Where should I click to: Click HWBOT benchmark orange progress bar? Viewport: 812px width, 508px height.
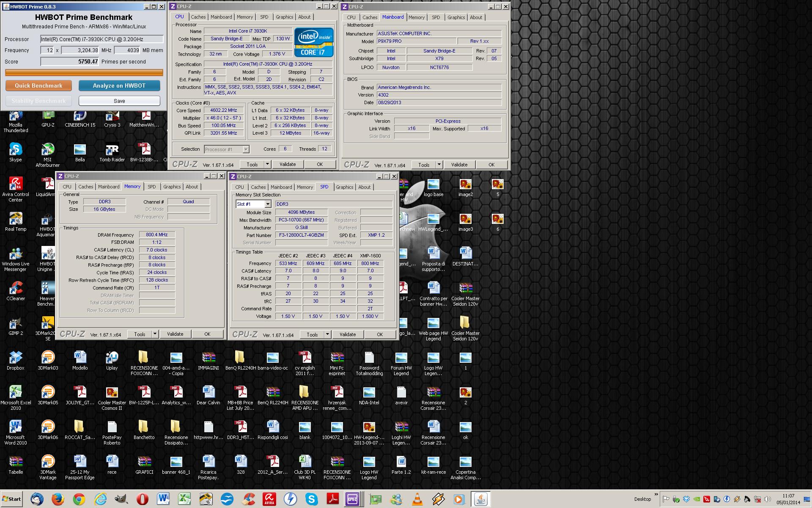tap(84, 72)
